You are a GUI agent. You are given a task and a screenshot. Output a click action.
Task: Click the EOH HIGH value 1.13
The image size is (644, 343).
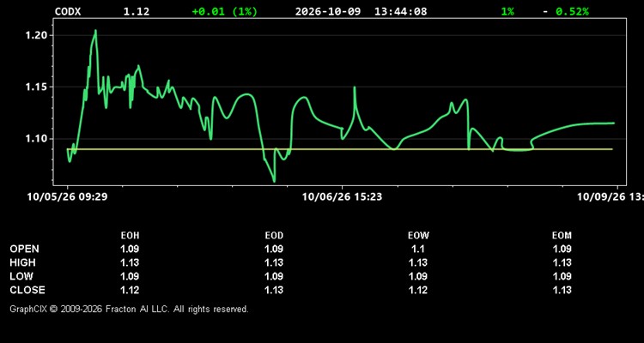pos(130,262)
